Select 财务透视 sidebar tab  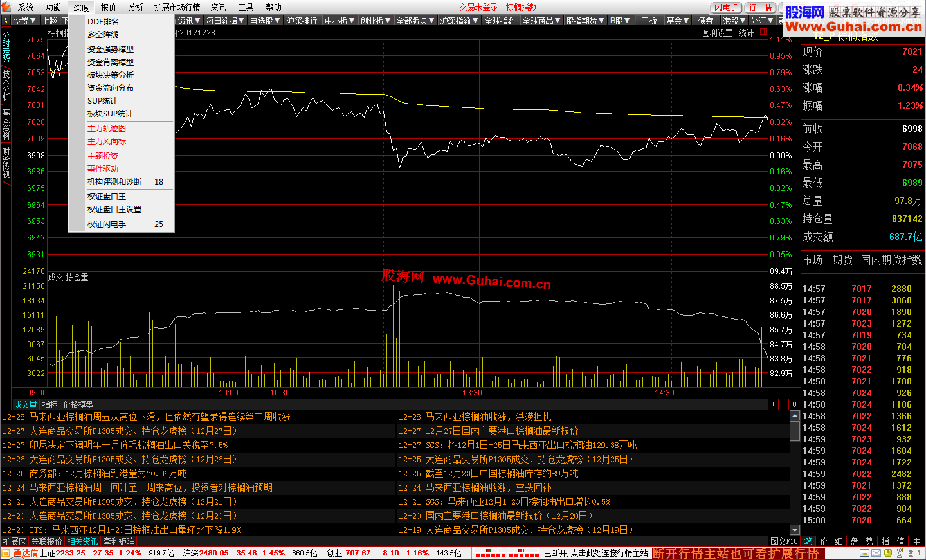[6, 163]
